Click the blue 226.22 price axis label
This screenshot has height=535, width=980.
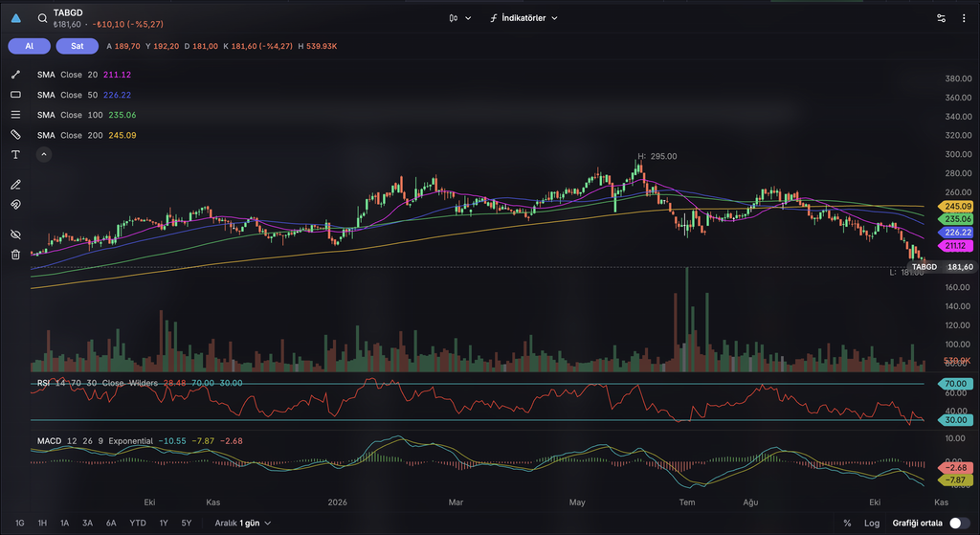[x=956, y=233]
